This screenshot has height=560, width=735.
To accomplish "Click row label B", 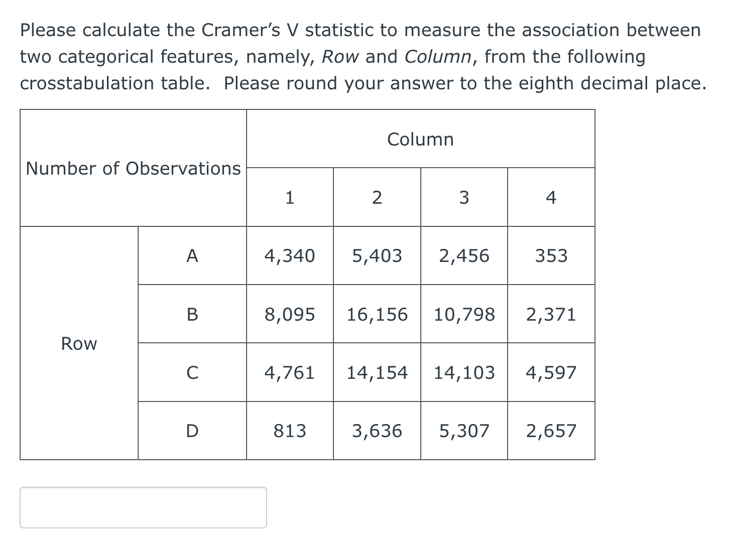I will (x=192, y=315).
